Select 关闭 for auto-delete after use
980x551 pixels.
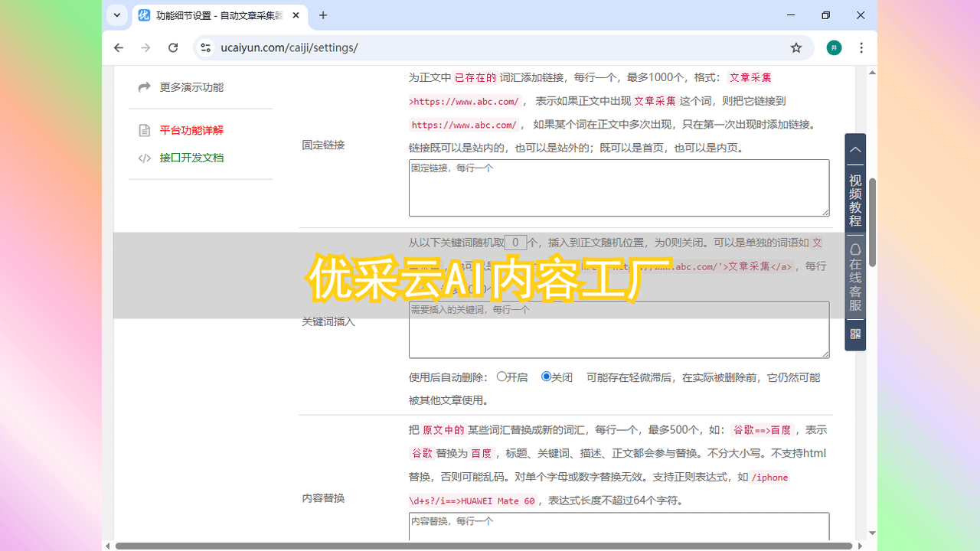click(546, 377)
